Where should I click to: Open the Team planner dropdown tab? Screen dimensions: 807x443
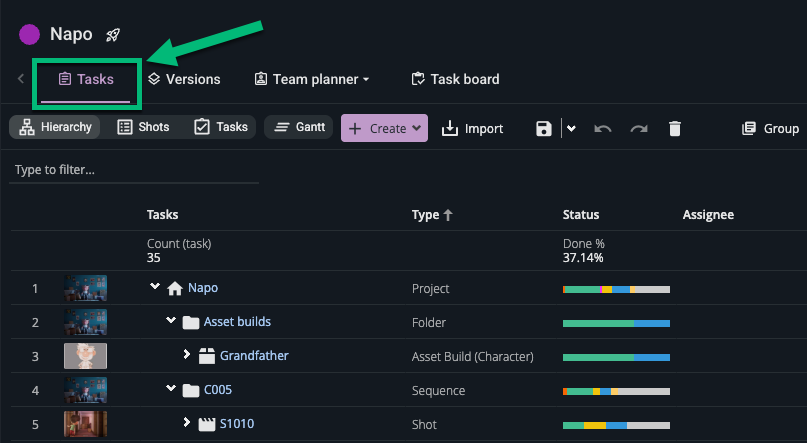pos(312,79)
